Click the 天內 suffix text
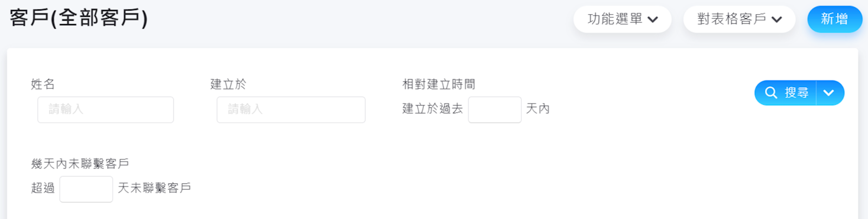 click(538, 109)
